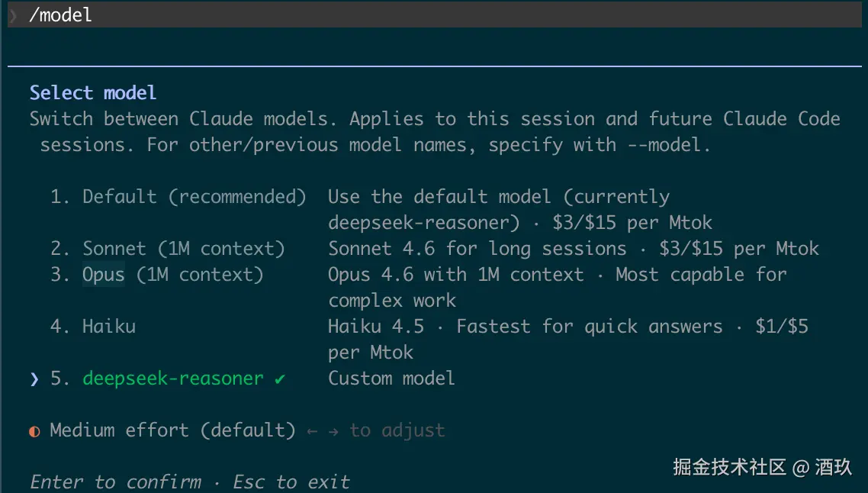Click the left arrow to lower effort
Screen dimensions: 868x493
311,431
